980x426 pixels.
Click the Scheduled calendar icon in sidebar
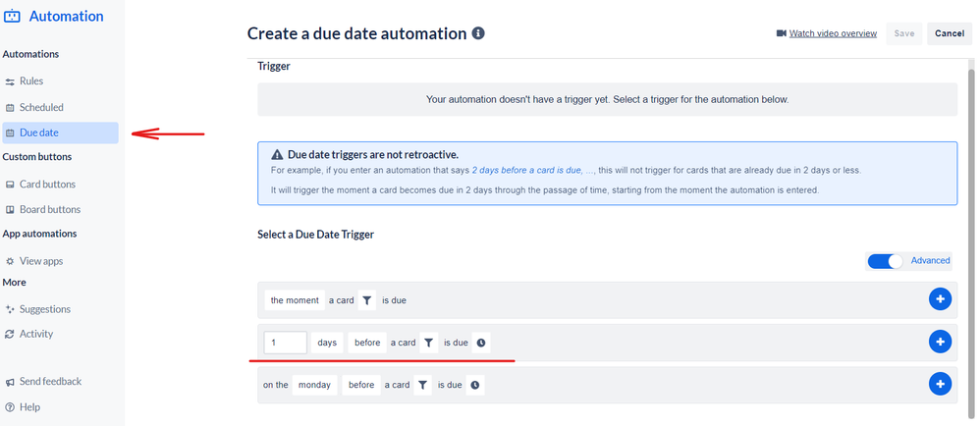(x=10, y=107)
